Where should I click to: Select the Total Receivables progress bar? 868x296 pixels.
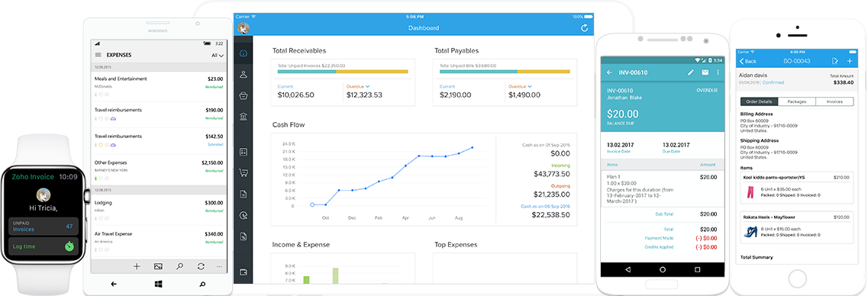343,72
